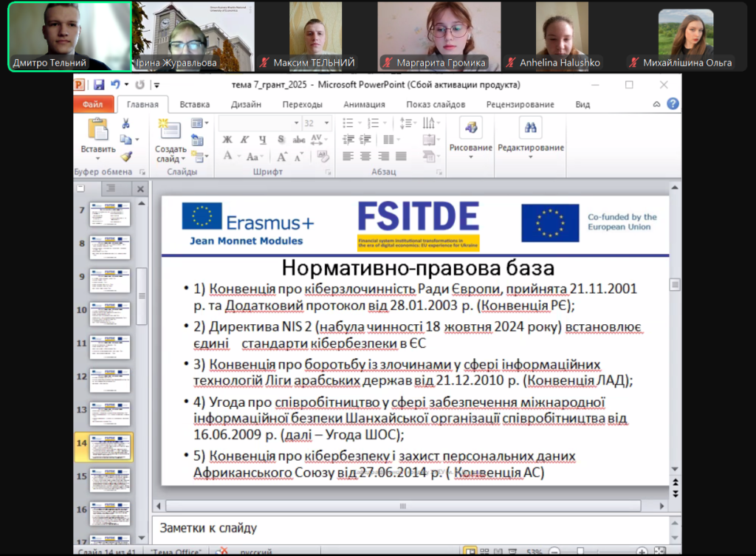Toggle align text right
The width and height of the screenshot is (756, 556).
[x=384, y=157]
